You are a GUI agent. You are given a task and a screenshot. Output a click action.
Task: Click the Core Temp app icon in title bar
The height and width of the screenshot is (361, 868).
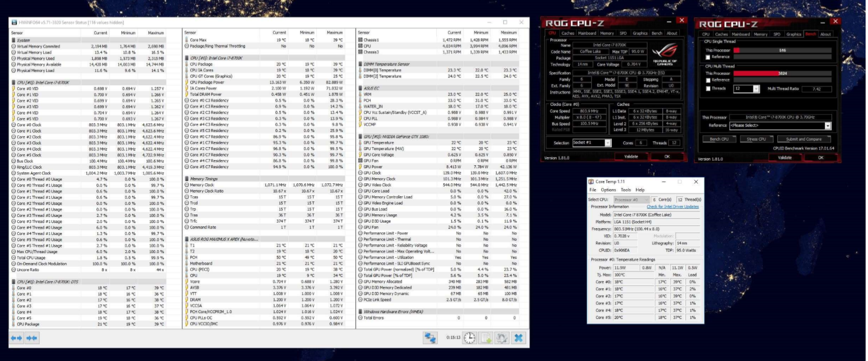click(x=591, y=181)
